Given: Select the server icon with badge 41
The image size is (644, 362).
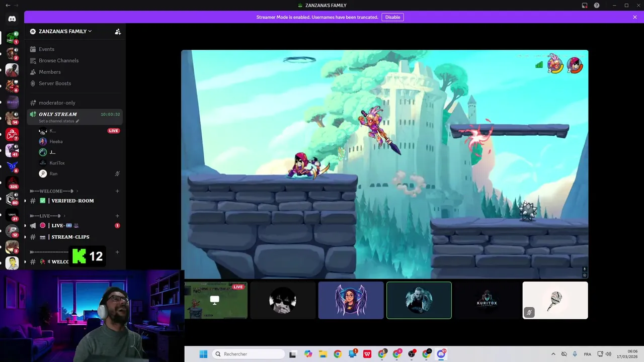Looking at the screenshot, I should point(12,150).
